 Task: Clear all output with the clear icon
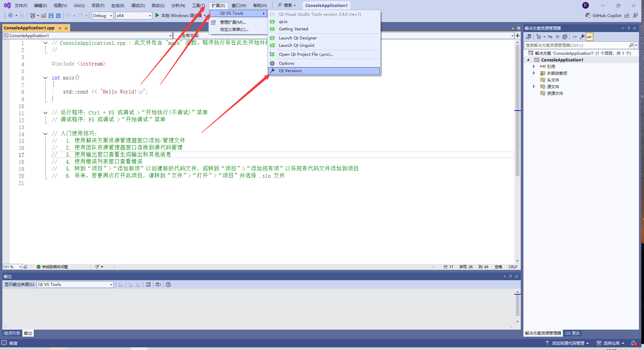148,285
